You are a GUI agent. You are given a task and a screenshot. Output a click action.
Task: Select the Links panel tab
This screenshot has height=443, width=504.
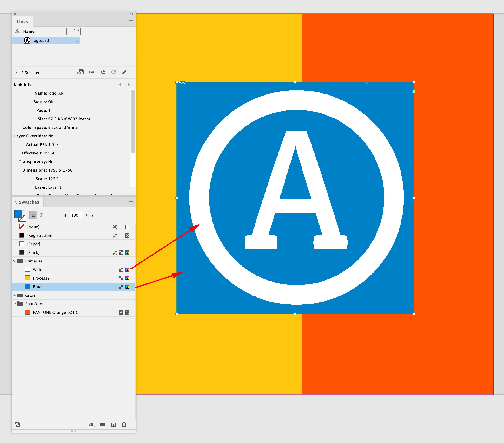[x=23, y=22]
